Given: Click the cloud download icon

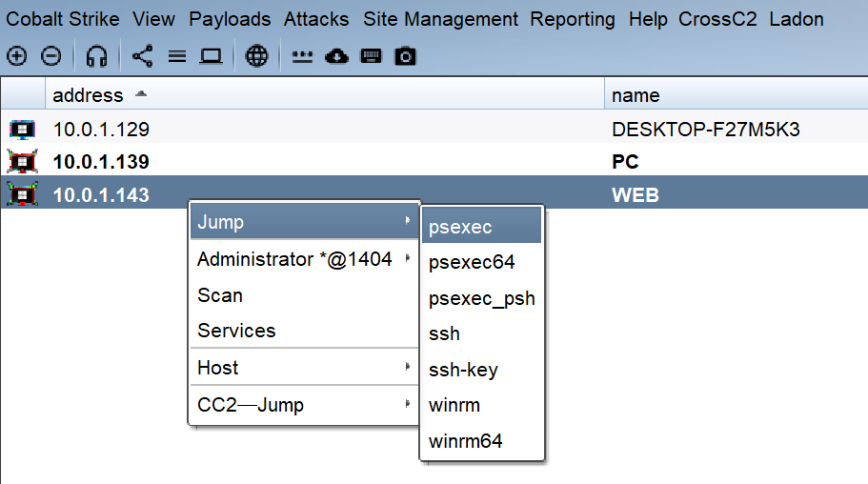Looking at the screenshot, I should [336, 57].
